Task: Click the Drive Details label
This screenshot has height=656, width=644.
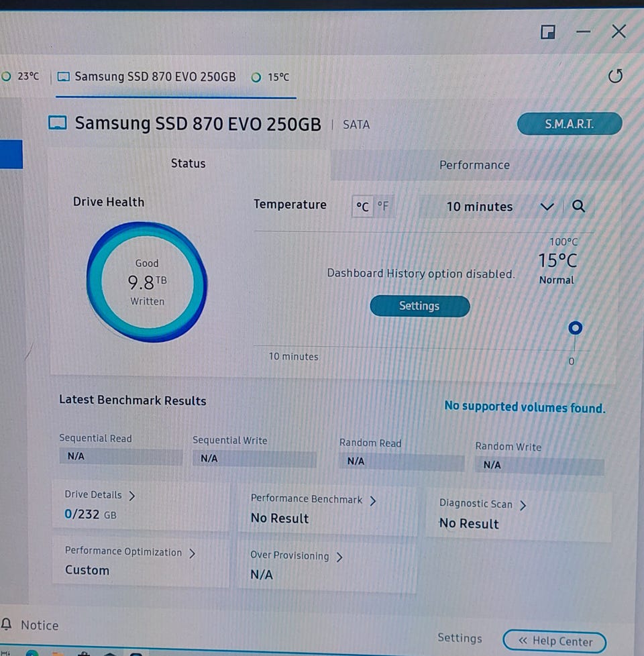Action: (93, 494)
